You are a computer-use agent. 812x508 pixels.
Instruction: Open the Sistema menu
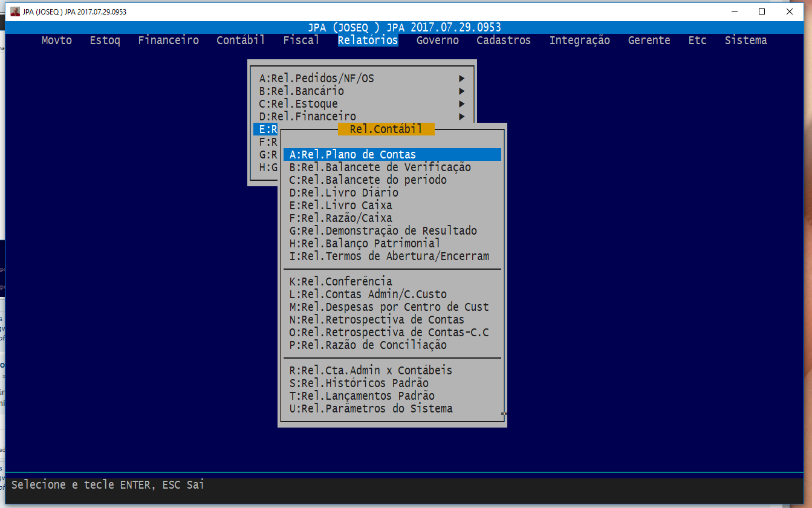746,41
